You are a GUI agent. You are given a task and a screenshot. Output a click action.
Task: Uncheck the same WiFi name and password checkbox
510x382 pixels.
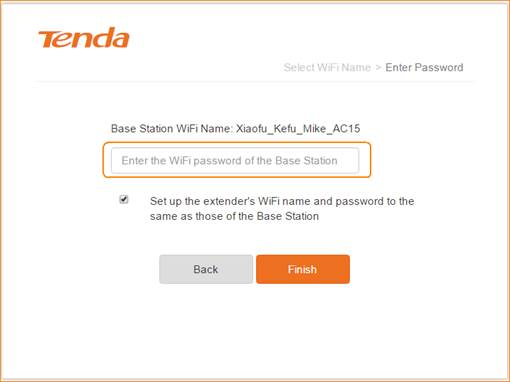click(124, 199)
